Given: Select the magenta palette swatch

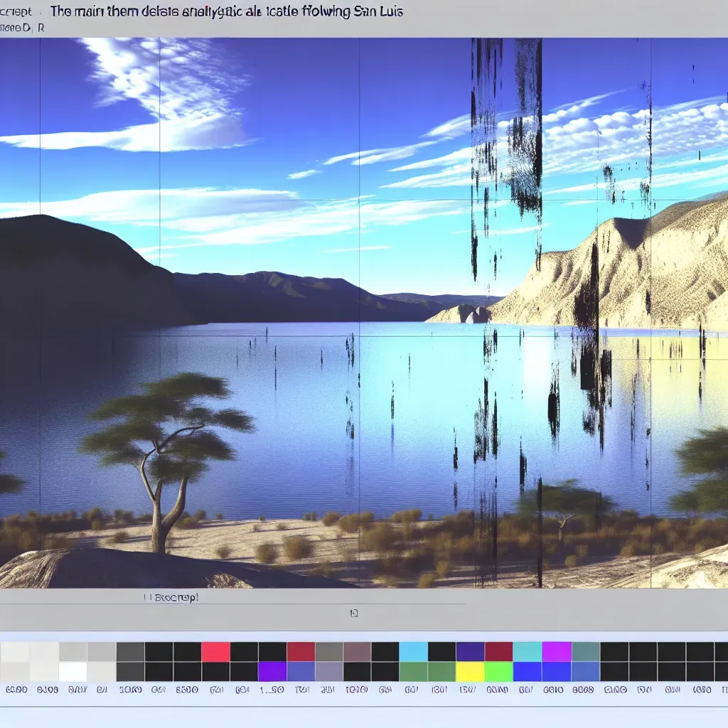Looking at the screenshot, I should click(x=556, y=652).
